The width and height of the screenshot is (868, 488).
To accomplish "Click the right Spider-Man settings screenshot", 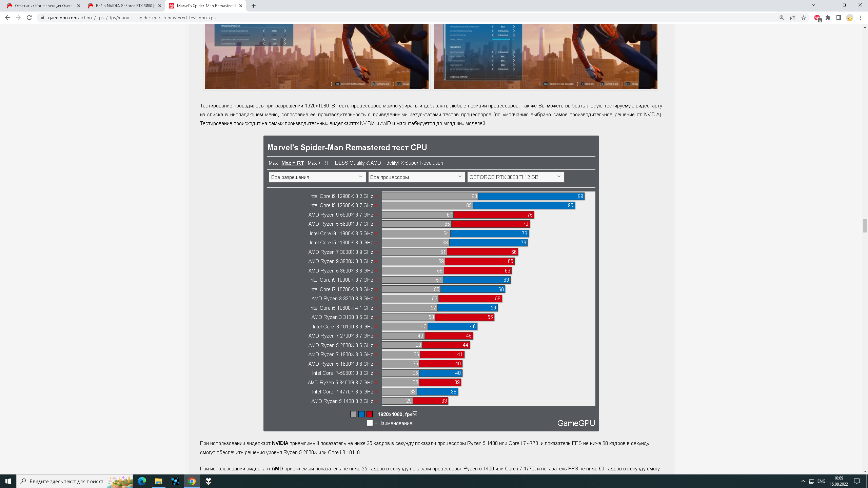I will [545, 56].
